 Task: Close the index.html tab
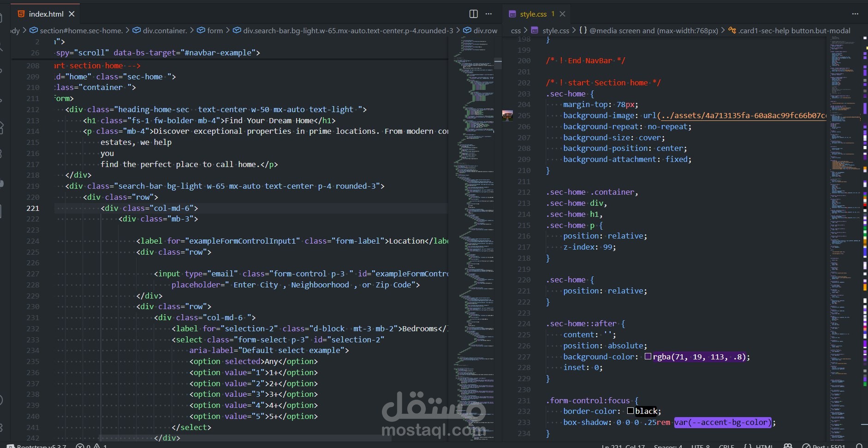(x=71, y=14)
